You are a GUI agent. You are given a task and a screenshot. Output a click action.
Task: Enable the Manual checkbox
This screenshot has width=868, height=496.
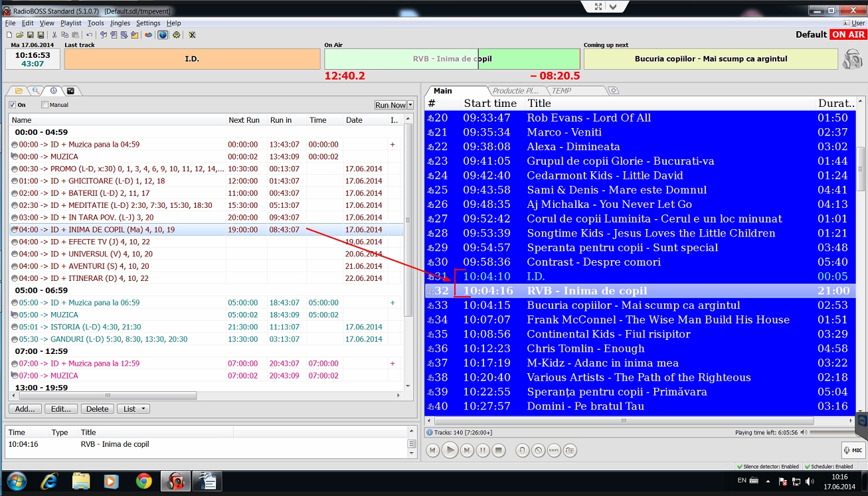pos(45,105)
